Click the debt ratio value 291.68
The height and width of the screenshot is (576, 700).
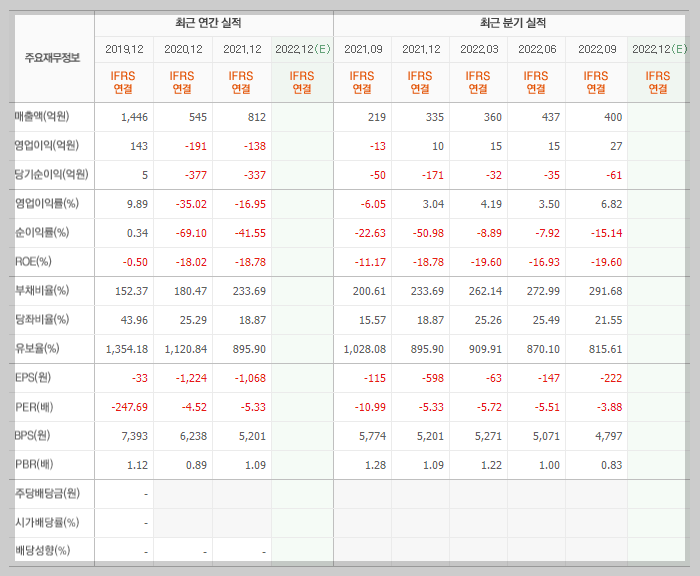click(605, 292)
